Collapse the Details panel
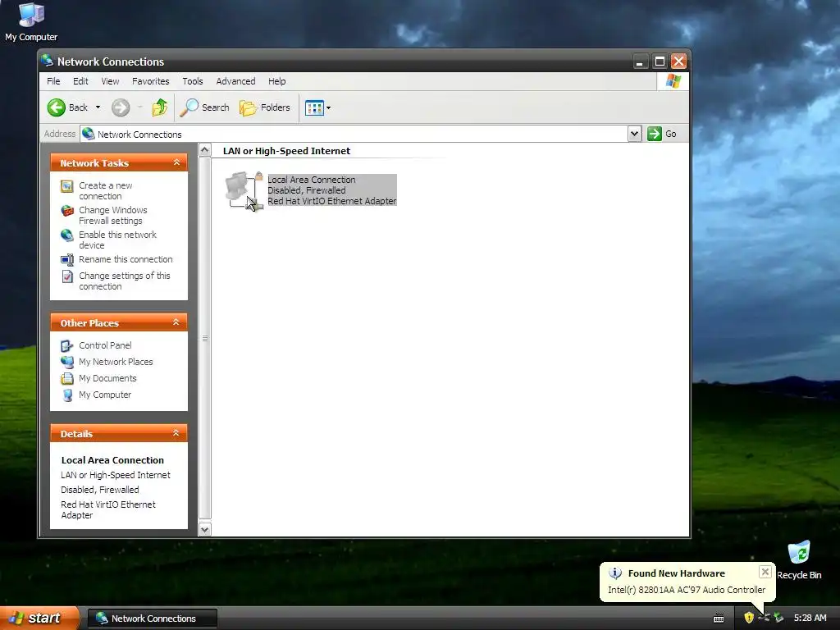 (176, 433)
